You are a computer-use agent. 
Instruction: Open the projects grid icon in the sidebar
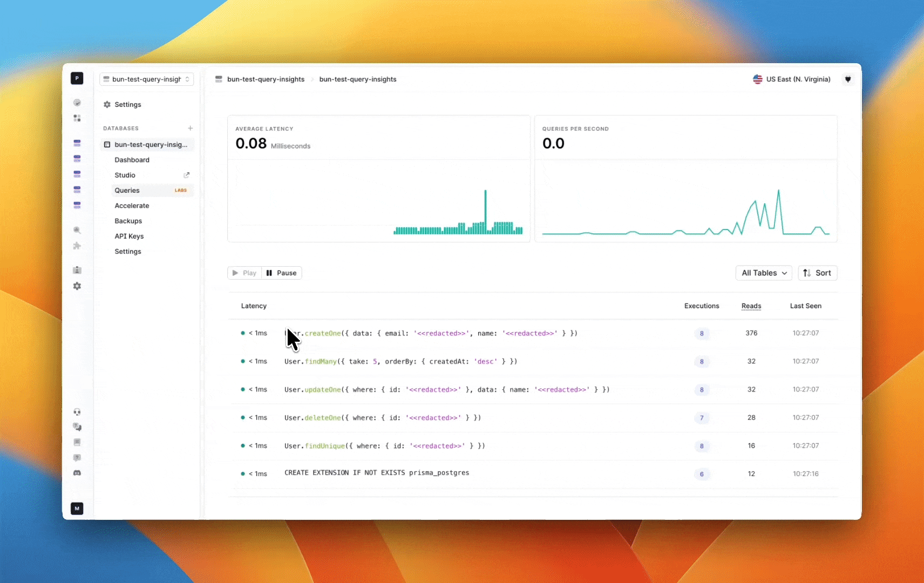[77, 118]
